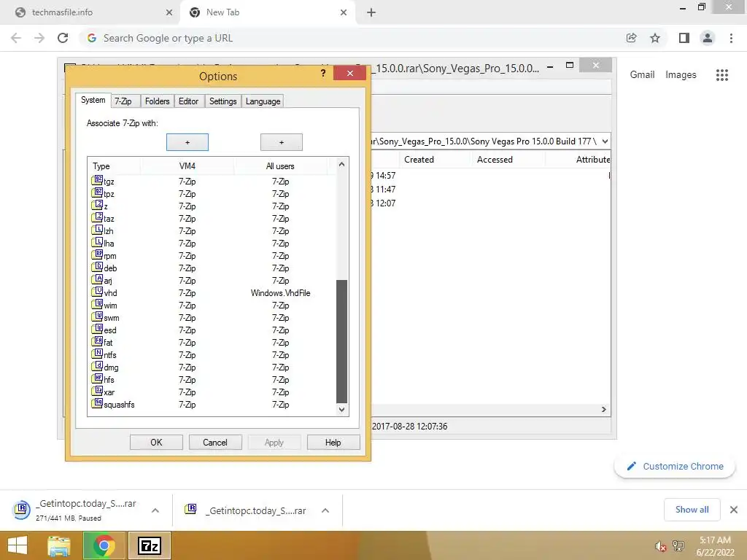Switch to the System tab
Screen dimensions: 747x560
point(93,100)
